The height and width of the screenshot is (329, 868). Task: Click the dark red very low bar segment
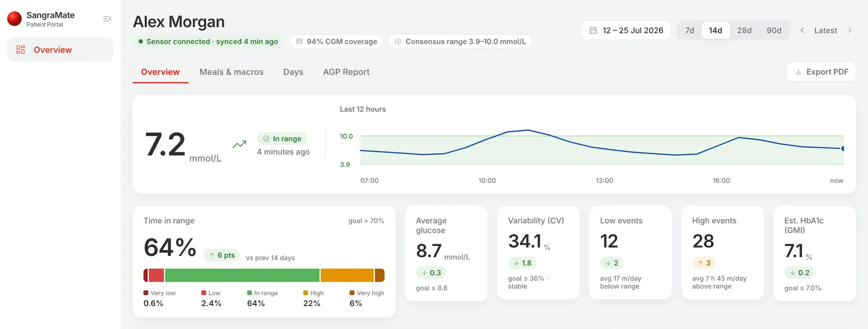tap(146, 275)
